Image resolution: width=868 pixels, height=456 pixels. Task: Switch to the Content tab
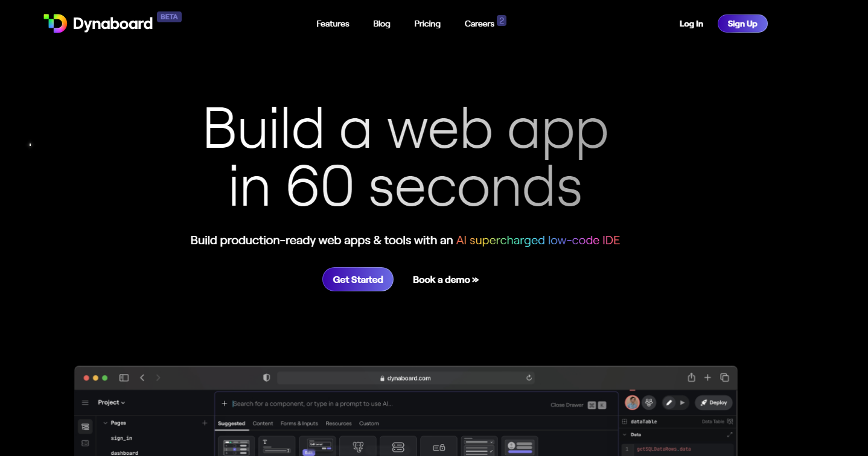point(263,423)
